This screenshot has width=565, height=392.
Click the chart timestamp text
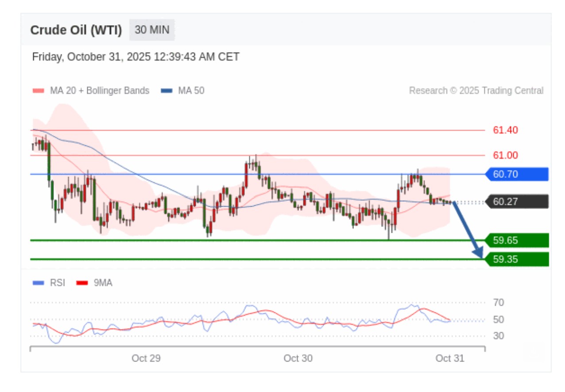(136, 57)
